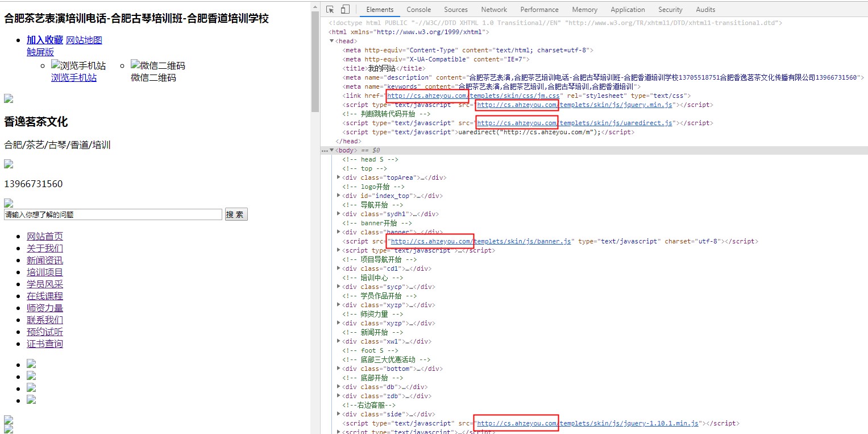Expand the div class xw1 node
Screen dimensions: 868x434
(339, 341)
